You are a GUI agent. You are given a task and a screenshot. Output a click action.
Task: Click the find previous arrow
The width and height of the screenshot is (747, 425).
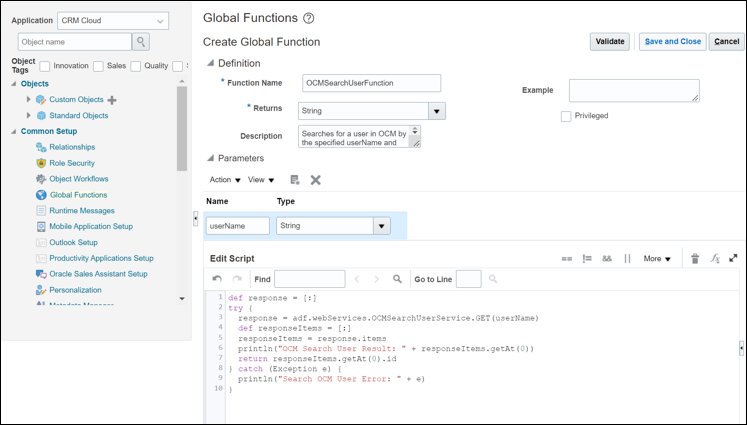tap(357, 279)
